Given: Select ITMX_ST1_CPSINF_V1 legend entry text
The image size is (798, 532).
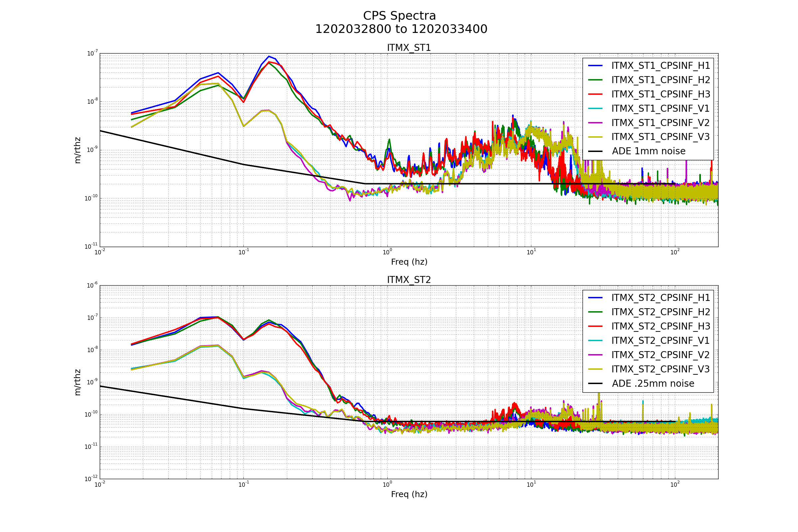Looking at the screenshot, I should [x=660, y=109].
